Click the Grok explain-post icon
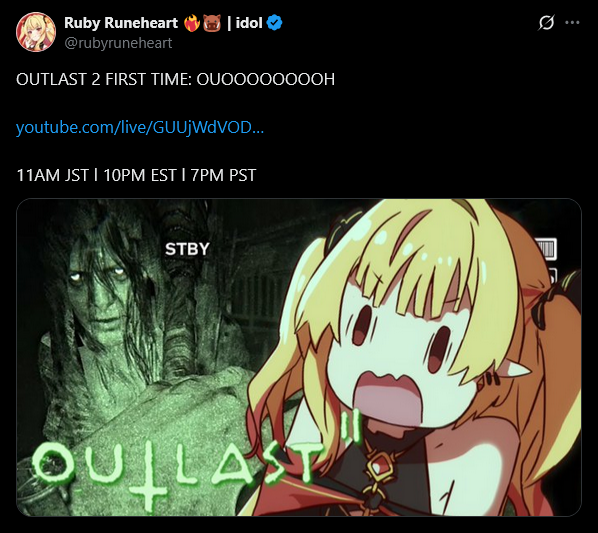598x533 pixels. [x=546, y=23]
